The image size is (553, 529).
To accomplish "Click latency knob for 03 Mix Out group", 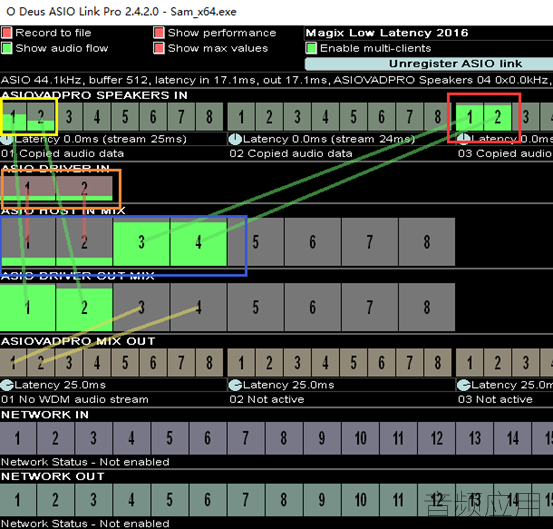I will point(463,385).
